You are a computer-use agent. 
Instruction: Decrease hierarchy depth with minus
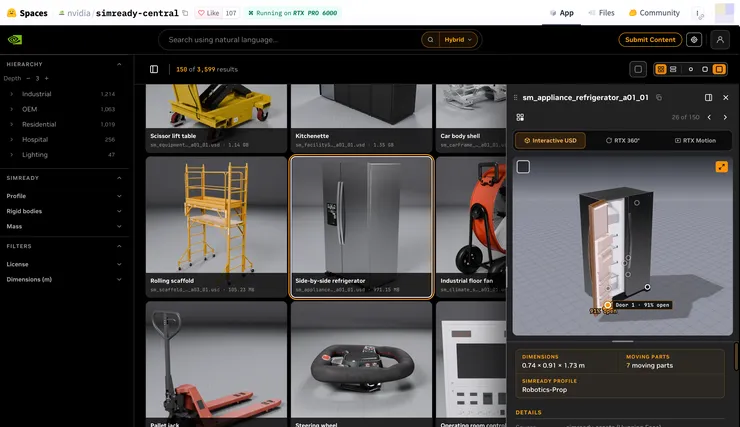[x=28, y=78]
